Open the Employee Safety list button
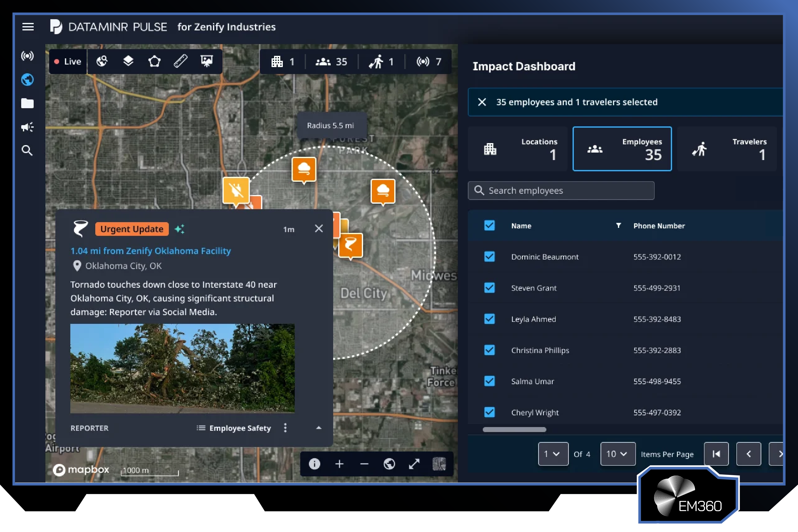Viewport: 798px width, 532px height. pos(234,428)
